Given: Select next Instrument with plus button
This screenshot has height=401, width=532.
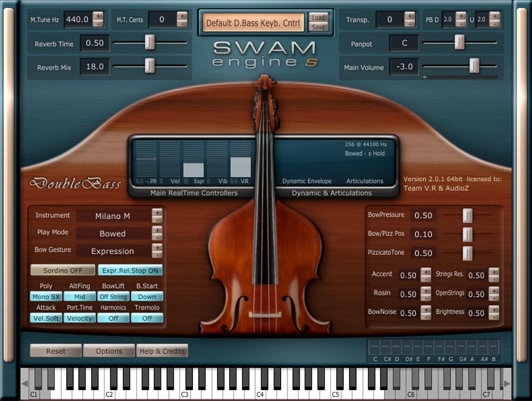Looking at the screenshot, I should pyautogui.click(x=157, y=212).
